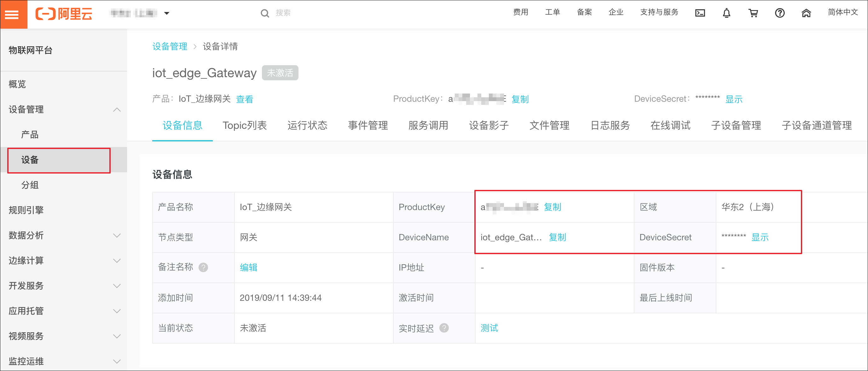Copy ProductKey in the header area

pyautogui.click(x=520, y=99)
